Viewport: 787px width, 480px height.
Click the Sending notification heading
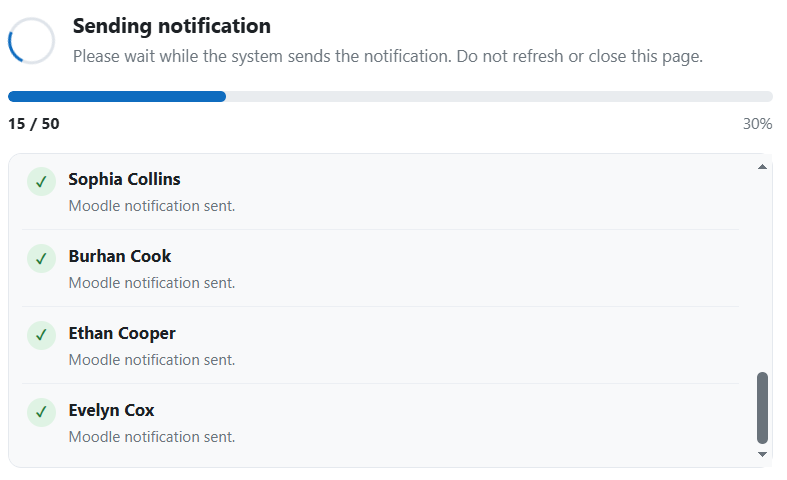(x=172, y=26)
